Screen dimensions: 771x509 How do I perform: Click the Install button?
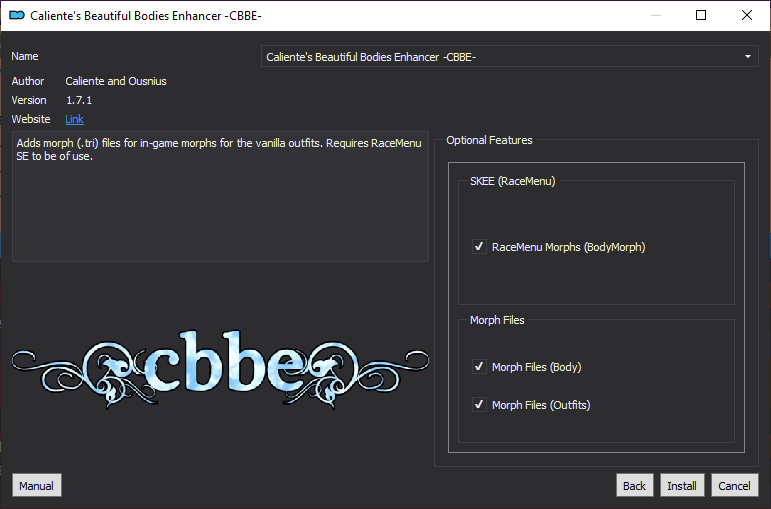tap(682, 485)
